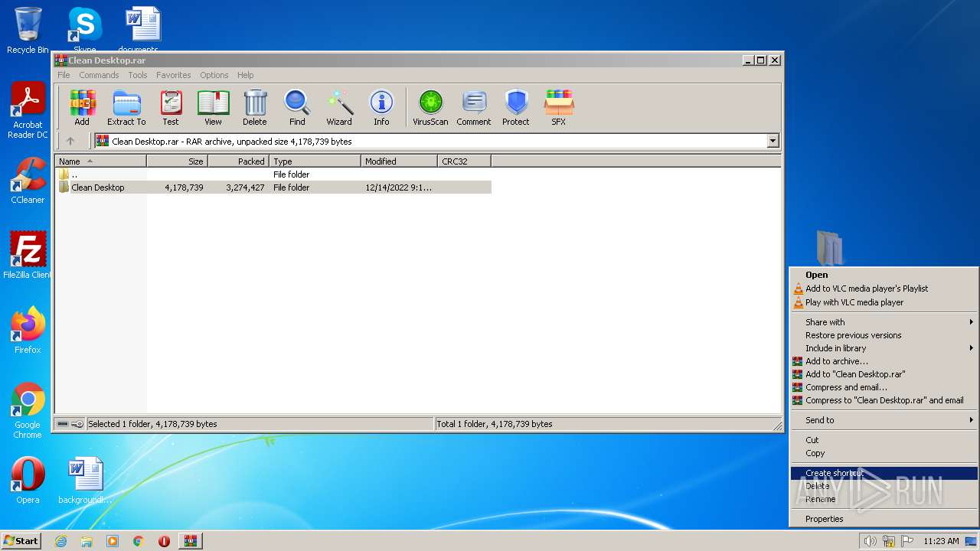Select the FileZilla Client desktop icon

pyautogui.click(x=28, y=255)
